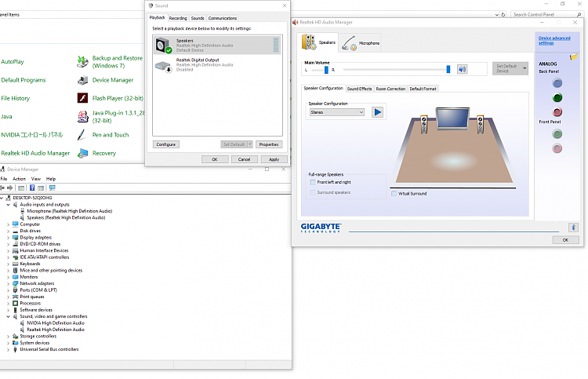This screenshot has height=379, width=588.
Task: Collapse Audio inputs and outputs node
Action: point(9,205)
